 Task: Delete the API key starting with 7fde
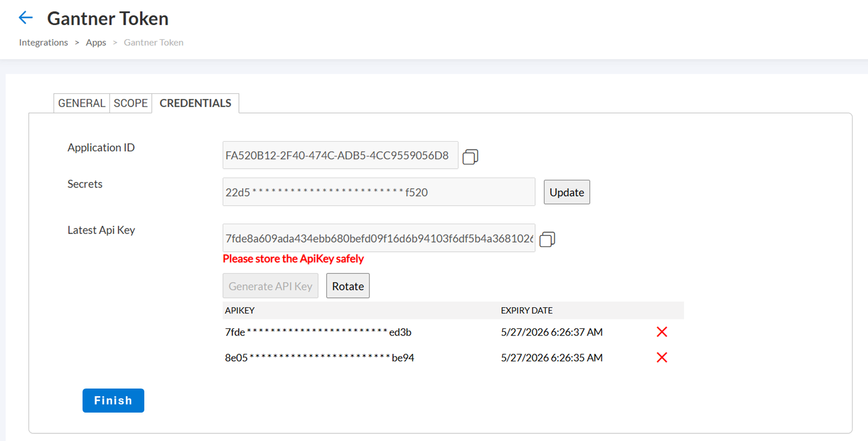click(x=662, y=332)
